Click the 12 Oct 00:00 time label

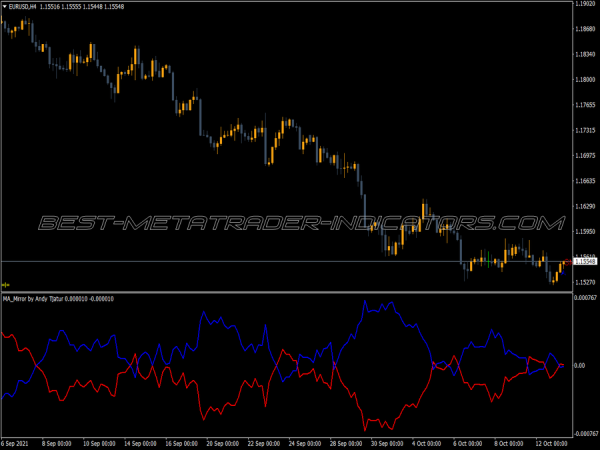click(x=551, y=443)
